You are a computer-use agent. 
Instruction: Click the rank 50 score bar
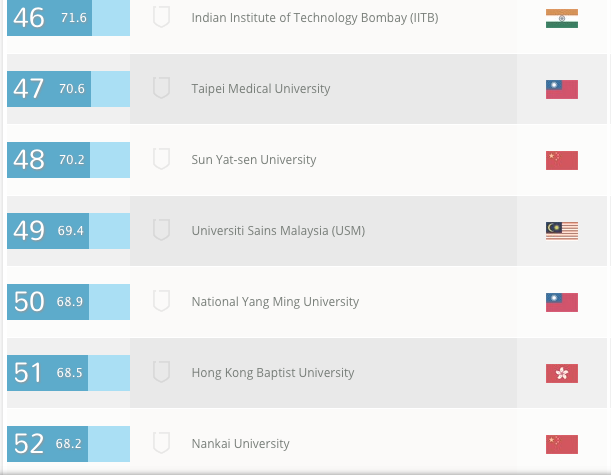(x=68, y=302)
